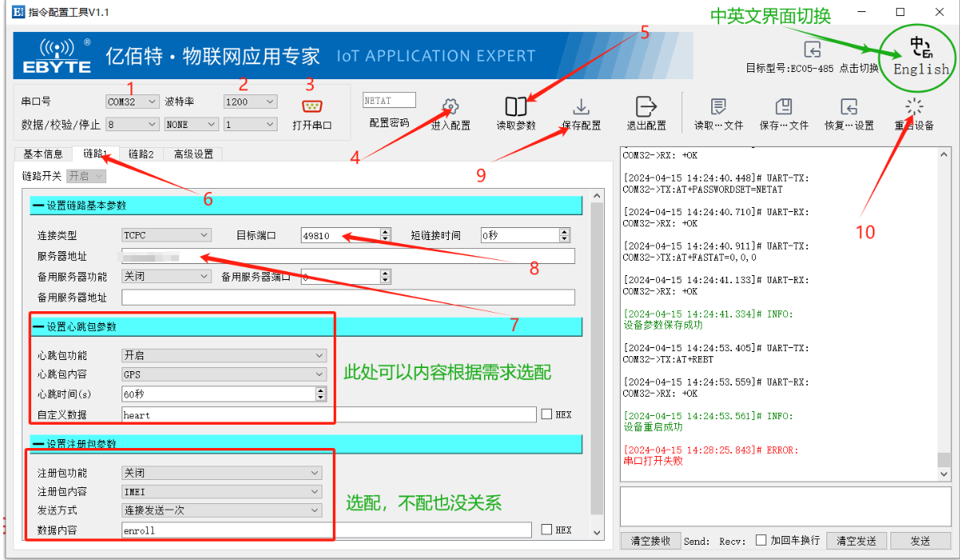Decrease 短链接时间 with down arrow
960x560 pixels.
click(565, 239)
